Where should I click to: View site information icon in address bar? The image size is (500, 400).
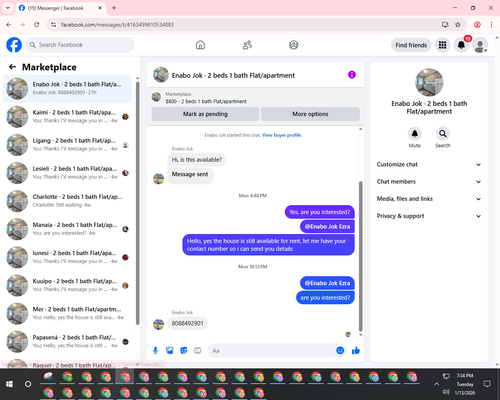(x=53, y=24)
